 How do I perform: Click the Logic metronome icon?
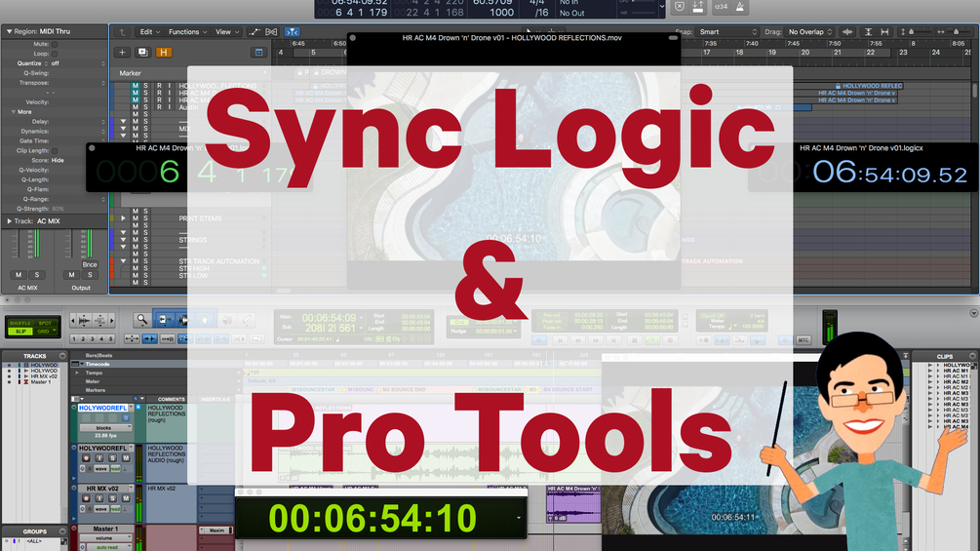740,6
